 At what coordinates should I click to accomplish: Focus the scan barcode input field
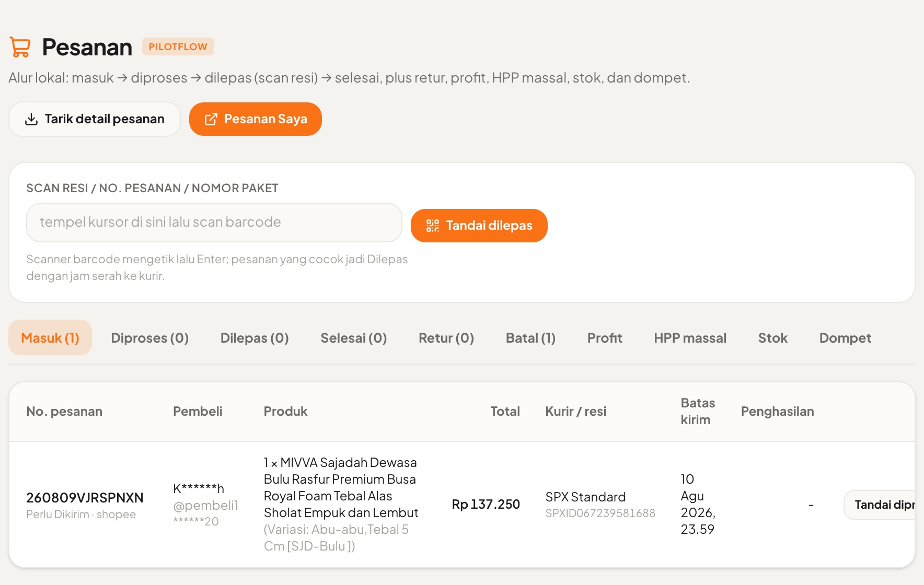pyautogui.click(x=214, y=223)
